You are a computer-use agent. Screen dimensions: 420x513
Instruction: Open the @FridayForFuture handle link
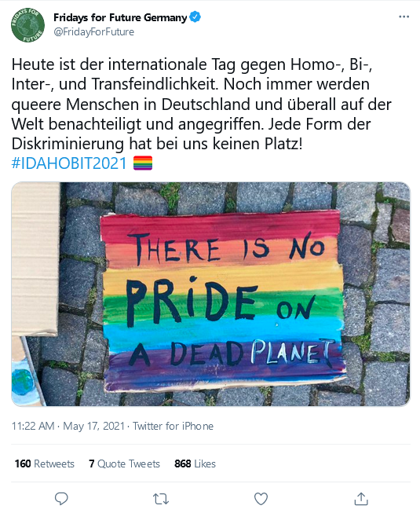point(93,32)
